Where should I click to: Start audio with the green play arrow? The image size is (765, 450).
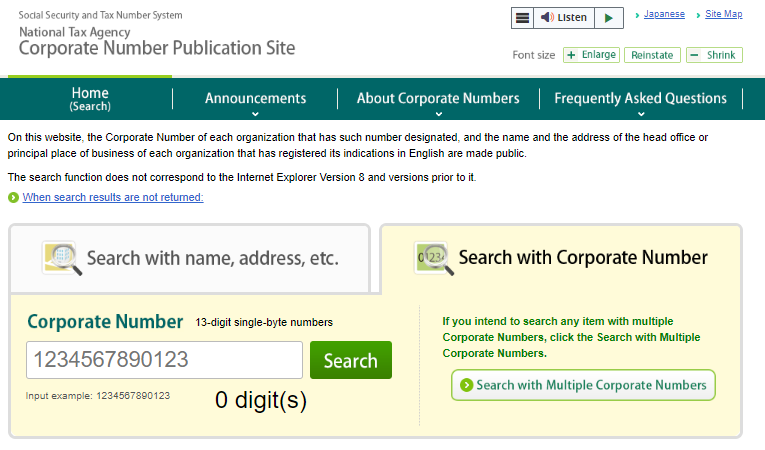(609, 18)
